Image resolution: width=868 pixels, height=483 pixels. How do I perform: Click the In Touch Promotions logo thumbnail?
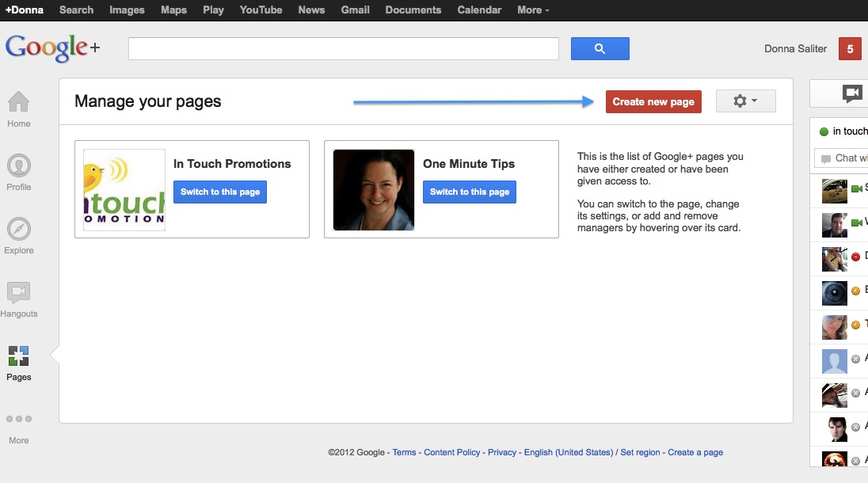tap(124, 190)
